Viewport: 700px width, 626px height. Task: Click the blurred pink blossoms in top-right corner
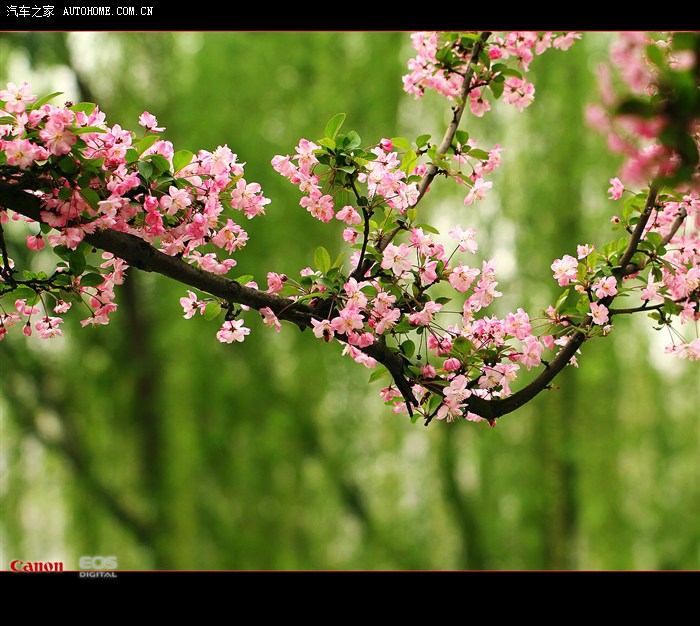tap(650, 110)
